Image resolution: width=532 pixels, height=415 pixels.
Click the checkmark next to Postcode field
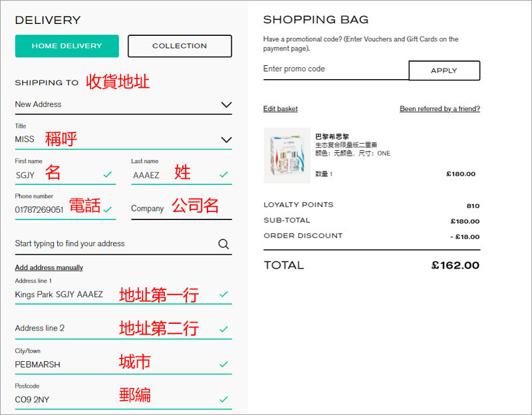(223, 399)
